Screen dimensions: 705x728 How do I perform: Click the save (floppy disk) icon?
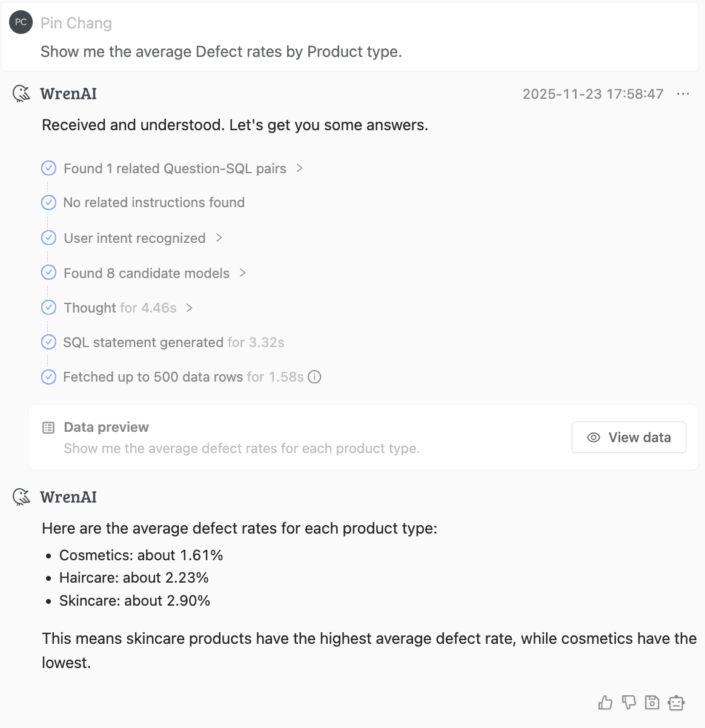tap(652, 703)
